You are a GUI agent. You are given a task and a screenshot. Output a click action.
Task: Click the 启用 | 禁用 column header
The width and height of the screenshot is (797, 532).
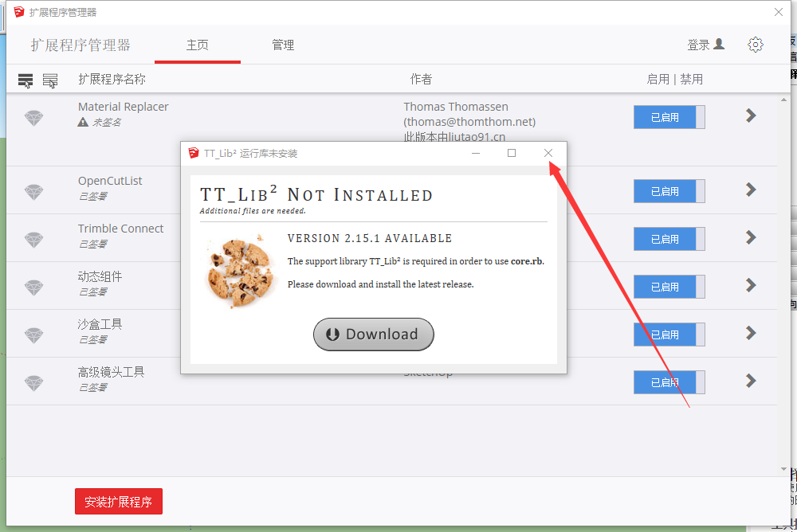tap(674, 80)
